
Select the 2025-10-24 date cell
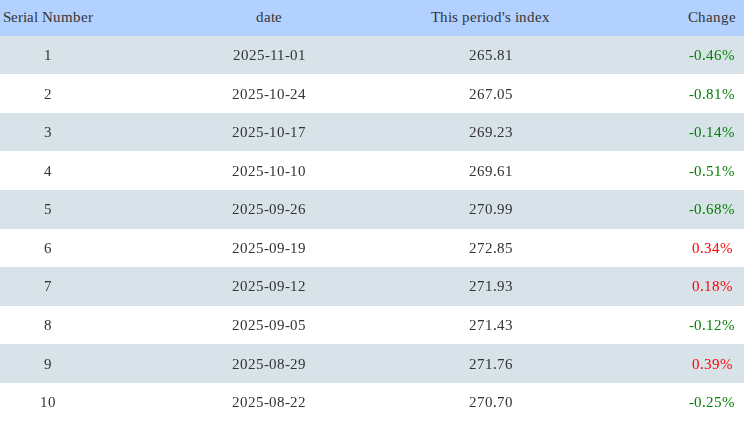[269, 94]
